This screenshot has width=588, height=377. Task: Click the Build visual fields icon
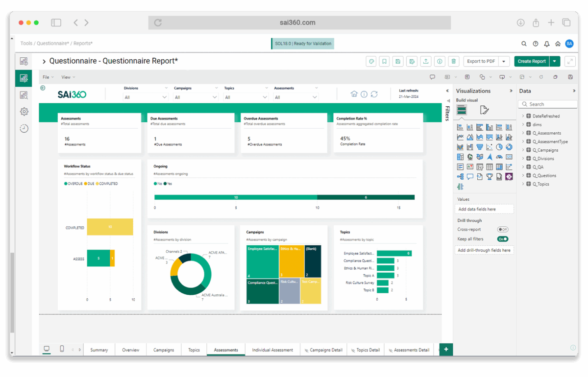coord(462,110)
